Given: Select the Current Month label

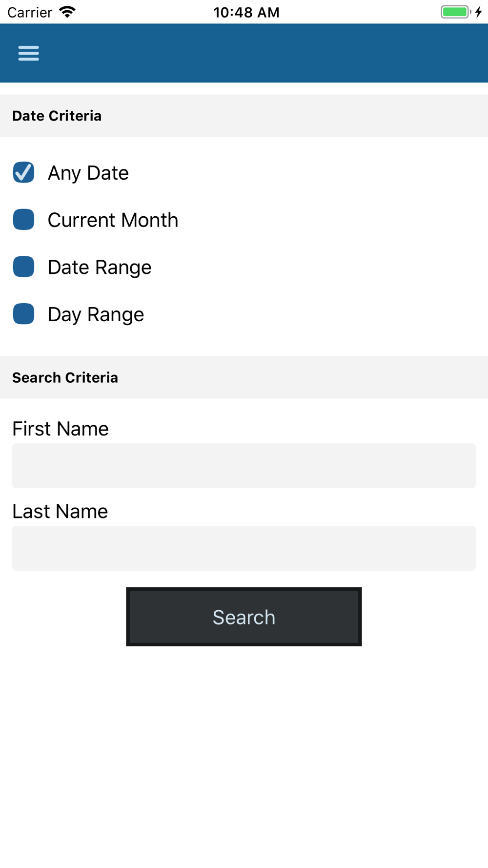Looking at the screenshot, I should point(113,220).
